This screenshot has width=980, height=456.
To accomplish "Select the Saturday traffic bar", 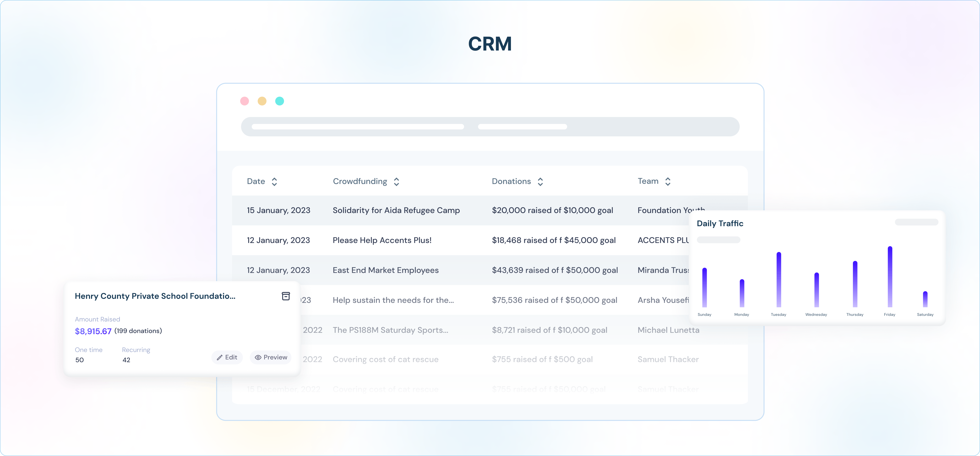I will tap(925, 299).
